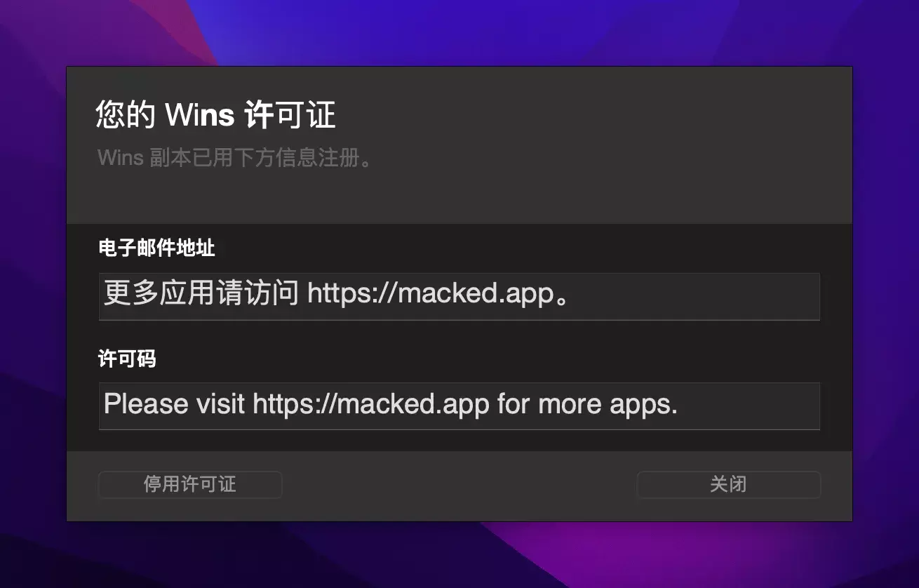The height and width of the screenshot is (588, 919).
Task: Close the dialog with the 关闭 button
Action: coord(728,485)
